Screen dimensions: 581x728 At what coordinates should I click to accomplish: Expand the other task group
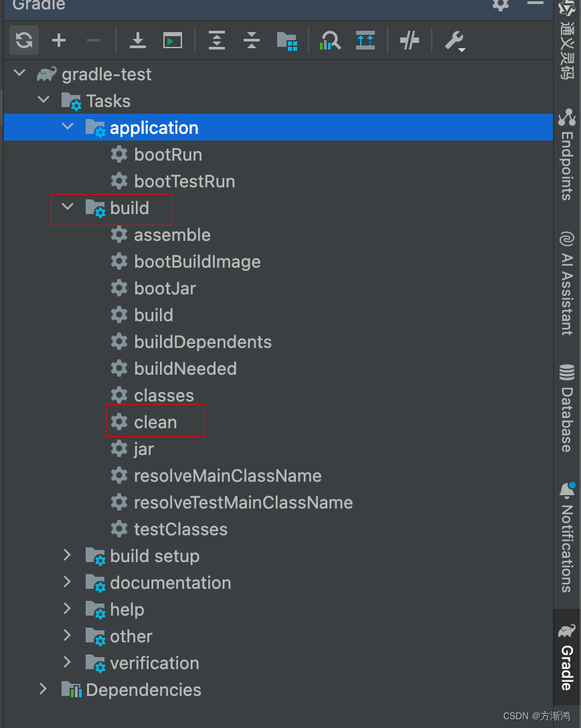68,635
